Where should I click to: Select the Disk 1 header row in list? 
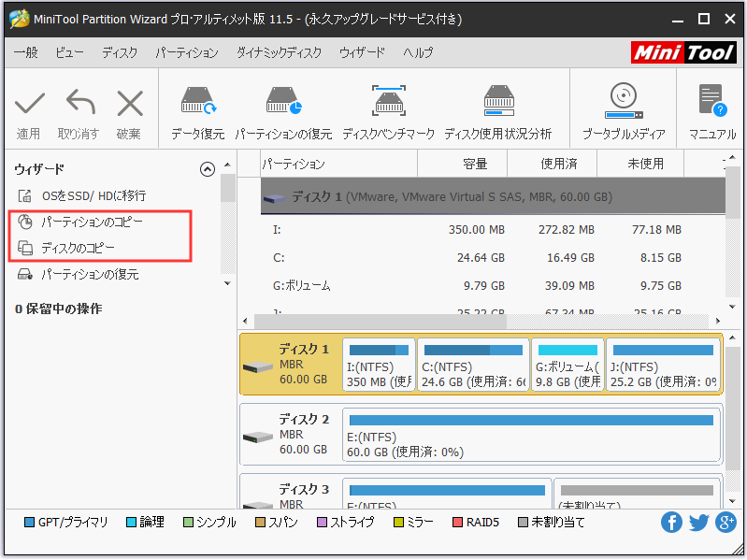493,196
